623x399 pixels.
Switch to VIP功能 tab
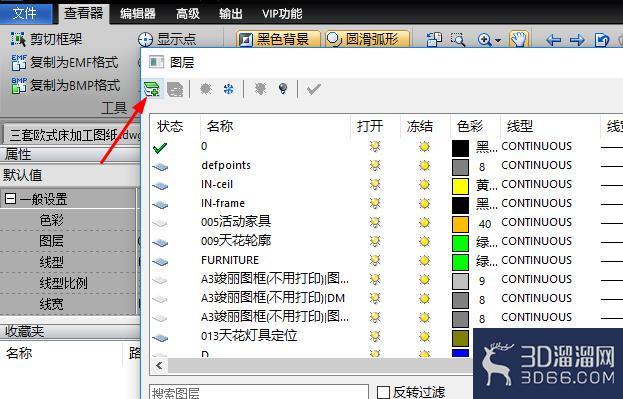click(282, 14)
